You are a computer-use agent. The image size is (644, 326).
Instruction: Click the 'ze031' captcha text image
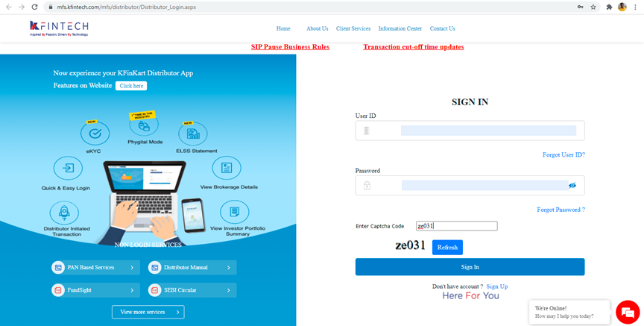pos(410,245)
